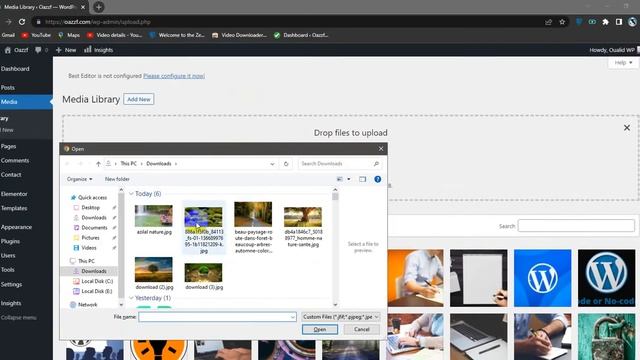Open Tools in WordPress sidebar

point(8,270)
